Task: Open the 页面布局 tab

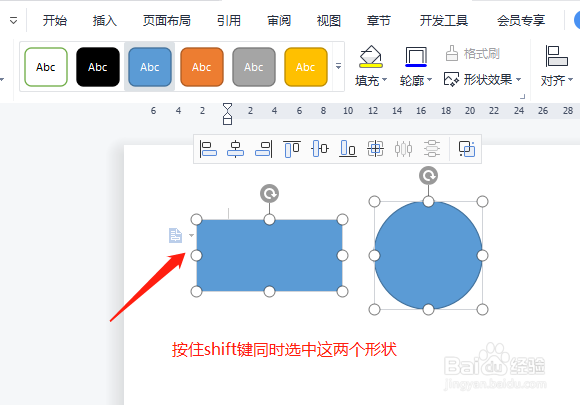Action: [x=167, y=20]
